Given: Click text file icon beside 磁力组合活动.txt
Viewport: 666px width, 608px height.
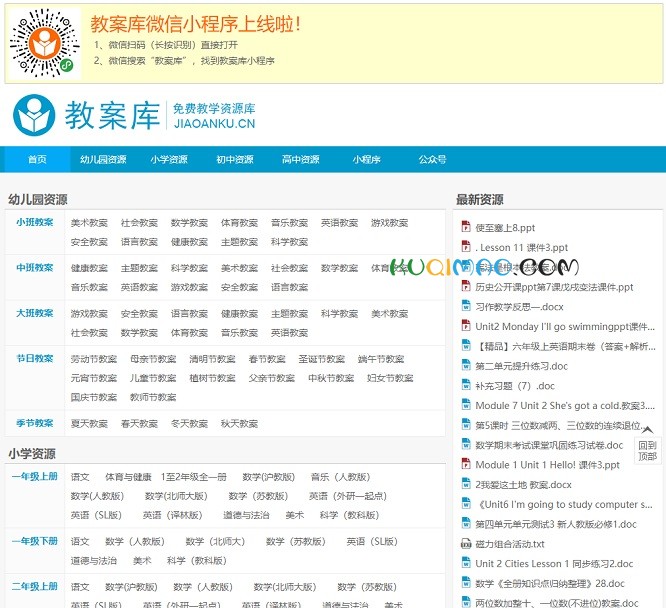Looking at the screenshot, I should click(466, 543).
